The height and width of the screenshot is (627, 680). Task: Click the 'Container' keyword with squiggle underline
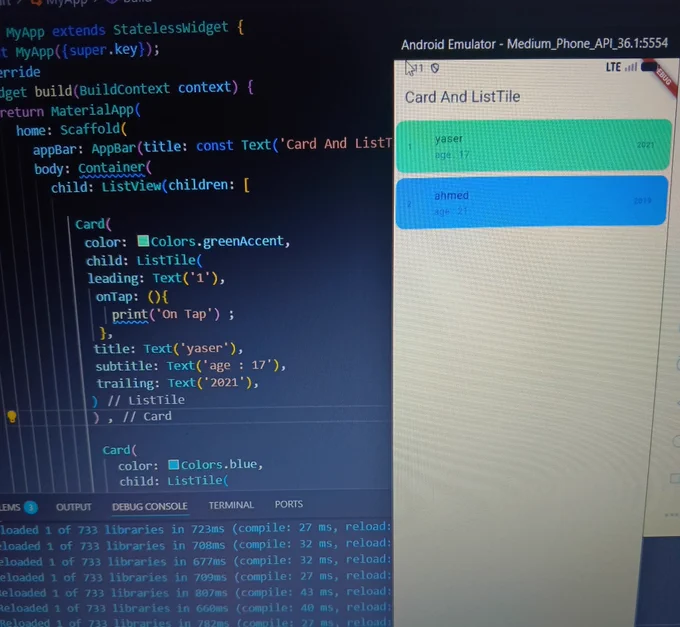pyautogui.click(x=112, y=168)
